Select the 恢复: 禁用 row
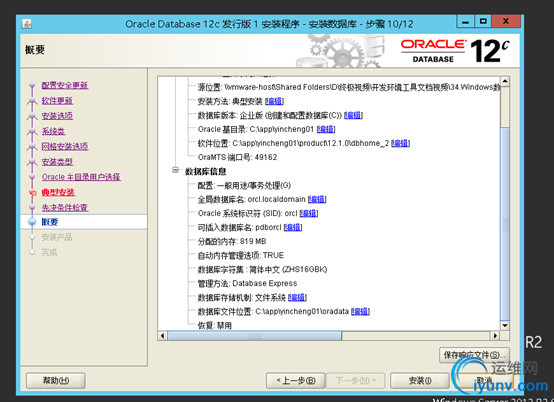 (214, 325)
